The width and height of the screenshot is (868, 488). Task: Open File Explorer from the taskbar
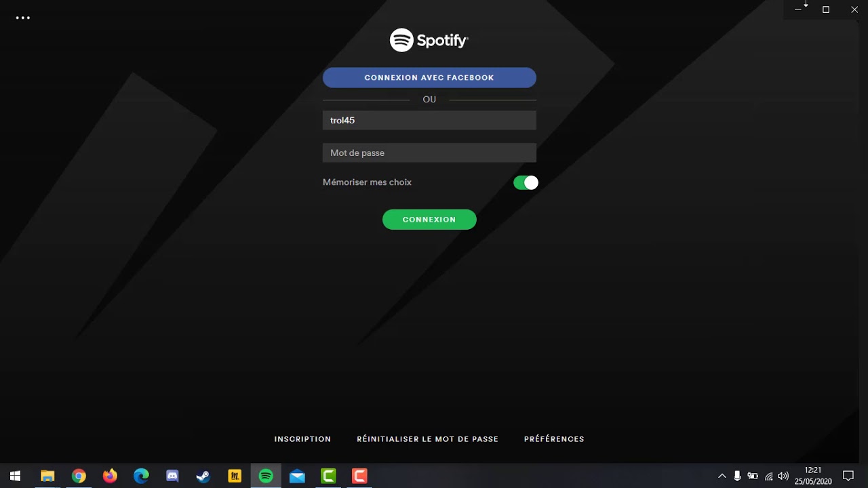(x=47, y=476)
